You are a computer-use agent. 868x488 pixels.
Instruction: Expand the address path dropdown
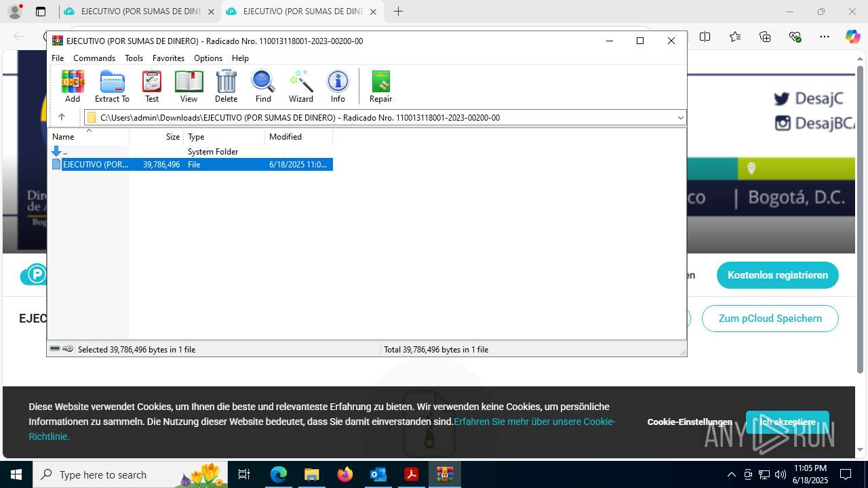[x=681, y=117]
